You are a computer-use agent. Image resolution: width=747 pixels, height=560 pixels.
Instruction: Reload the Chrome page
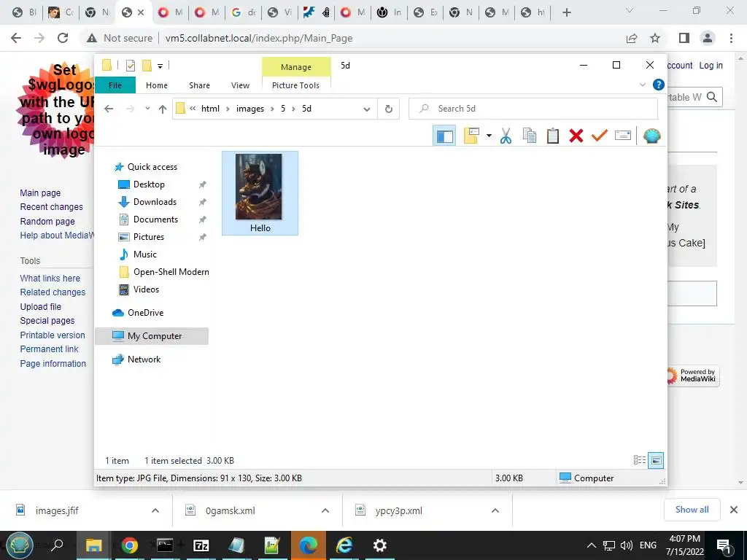pyautogui.click(x=63, y=38)
